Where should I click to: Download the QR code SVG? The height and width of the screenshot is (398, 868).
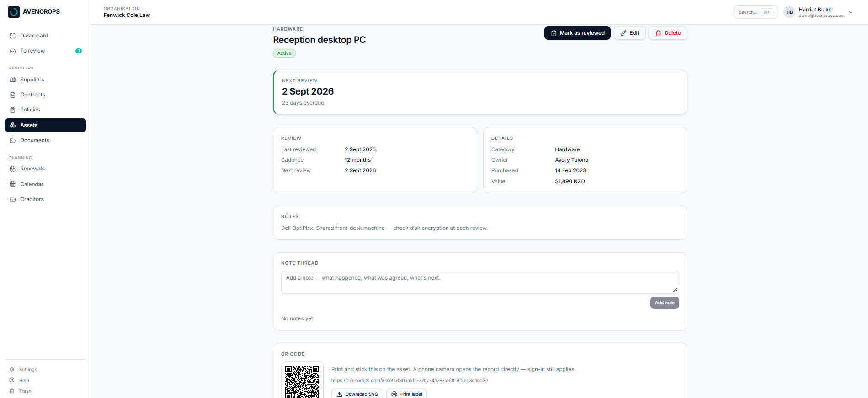pos(357,394)
